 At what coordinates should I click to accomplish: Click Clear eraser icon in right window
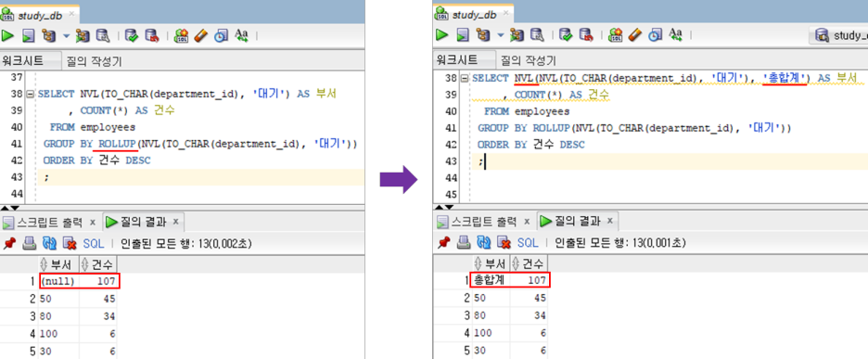pos(635,36)
